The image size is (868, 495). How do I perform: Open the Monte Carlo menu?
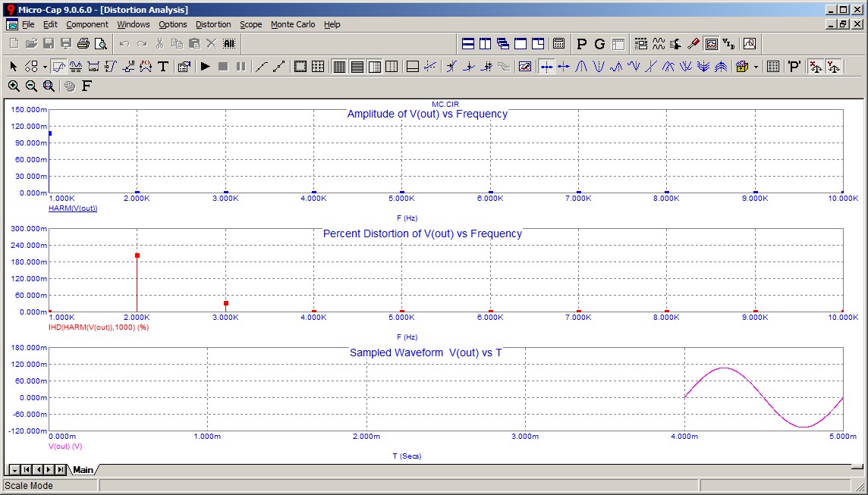pyautogui.click(x=292, y=24)
